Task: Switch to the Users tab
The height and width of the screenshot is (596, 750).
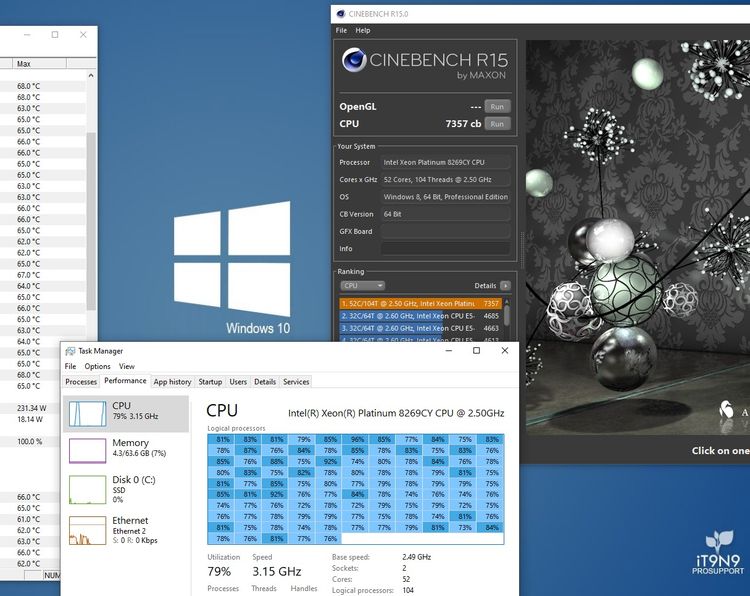Action: [x=238, y=382]
